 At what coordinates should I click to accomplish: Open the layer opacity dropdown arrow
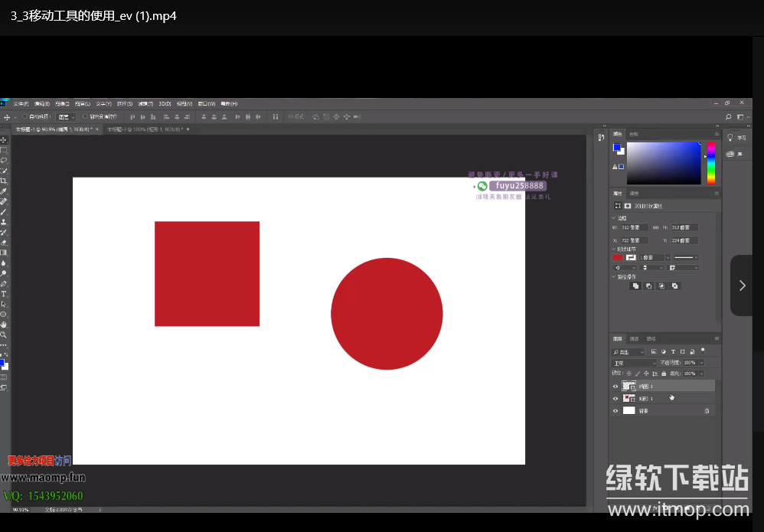(x=701, y=363)
